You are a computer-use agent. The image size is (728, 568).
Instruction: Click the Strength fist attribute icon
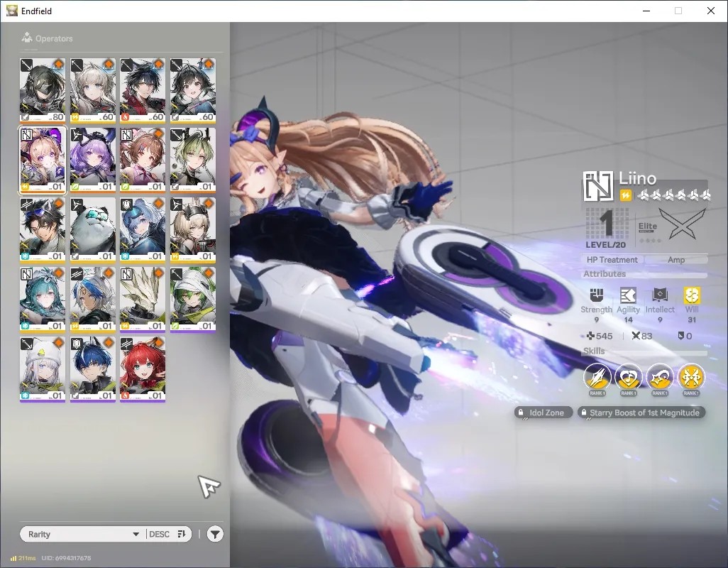pyautogui.click(x=597, y=295)
